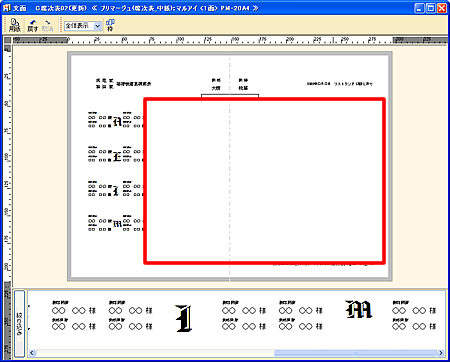The height and width of the screenshot is (362, 450).
Task: Click the application icon in the title bar
Action: pyautogui.click(x=7, y=8)
